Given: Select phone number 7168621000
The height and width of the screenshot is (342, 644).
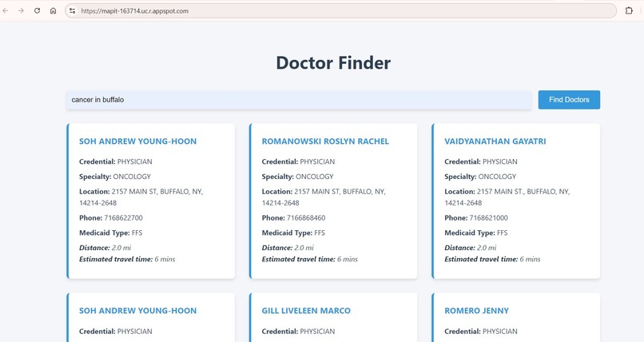Looking at the screenshot, I should click(x=488, y=218).
